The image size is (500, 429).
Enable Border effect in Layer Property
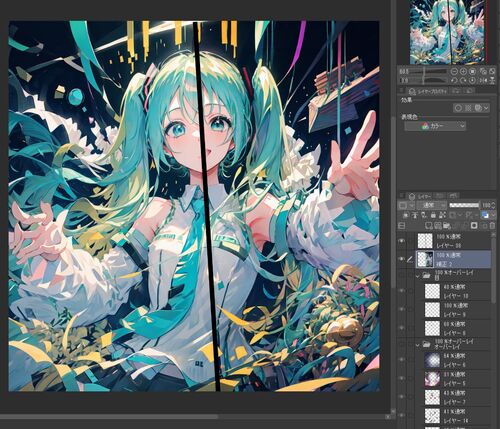point(458,108)
